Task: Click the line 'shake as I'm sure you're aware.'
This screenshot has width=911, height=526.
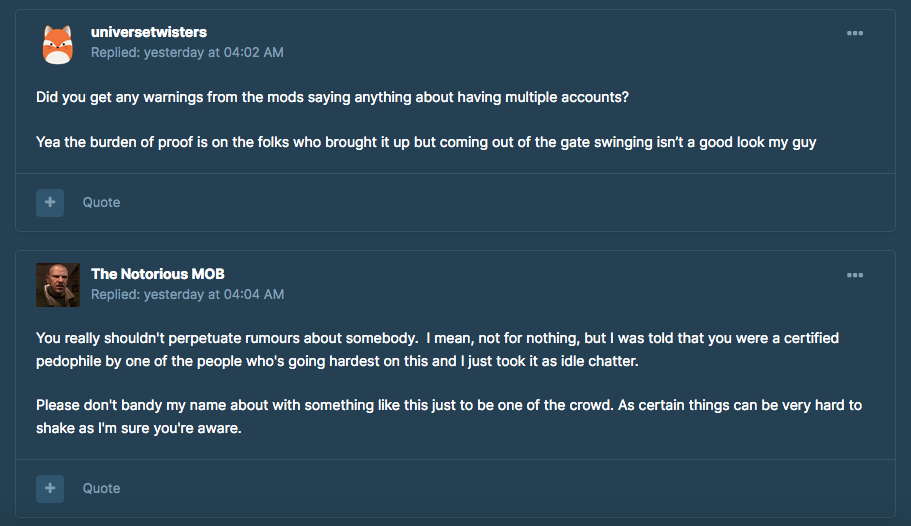Action: coord(139,428)
